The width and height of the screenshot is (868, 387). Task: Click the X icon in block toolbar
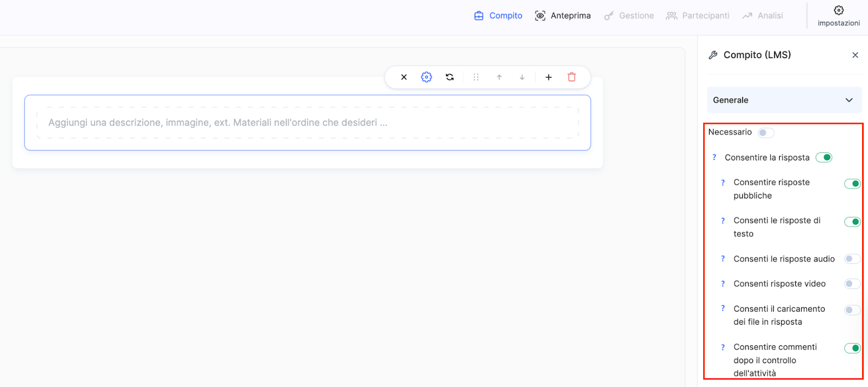point(404,77)
